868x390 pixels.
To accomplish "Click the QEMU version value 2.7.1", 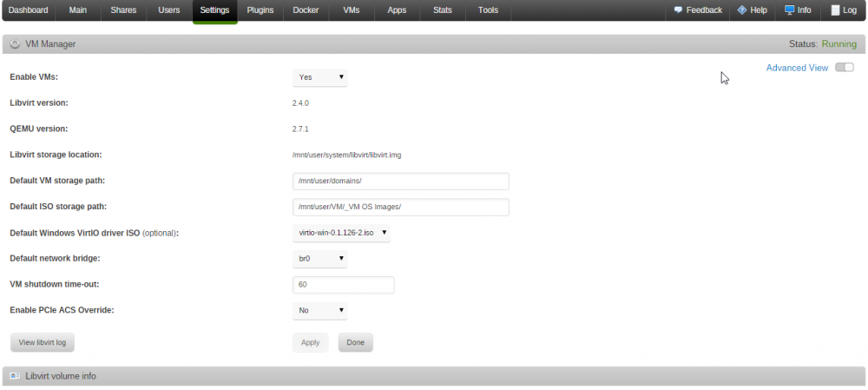I will (x=300, y=129).
